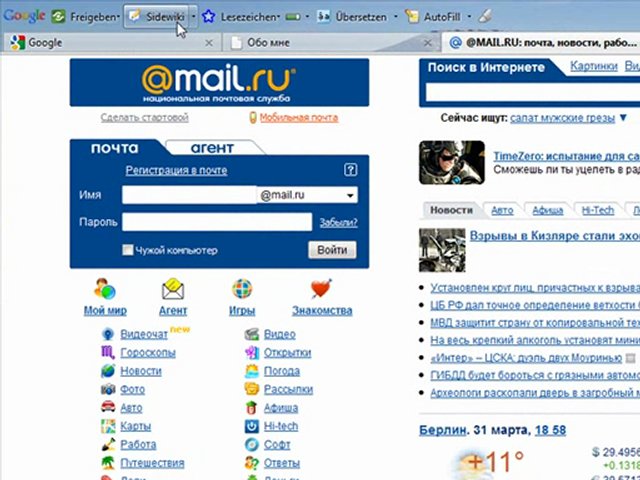The width and height of the screenshot is (640, 480).
Task: Open the Мой мир icon
Action: (x=105, y=290)
